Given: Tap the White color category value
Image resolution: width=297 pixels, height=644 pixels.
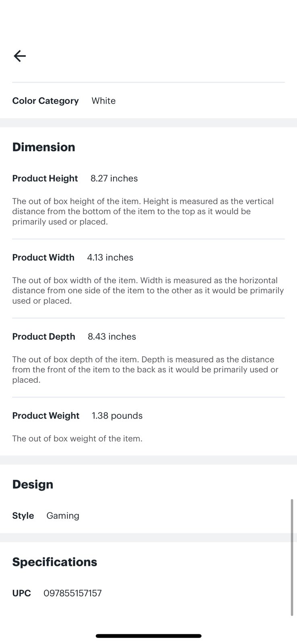Looking at the screenshot, I should point(103,101).
